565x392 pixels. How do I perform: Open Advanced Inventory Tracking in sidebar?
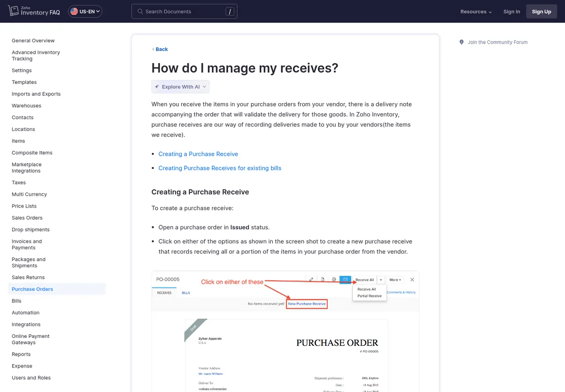[x=36, y=56]
